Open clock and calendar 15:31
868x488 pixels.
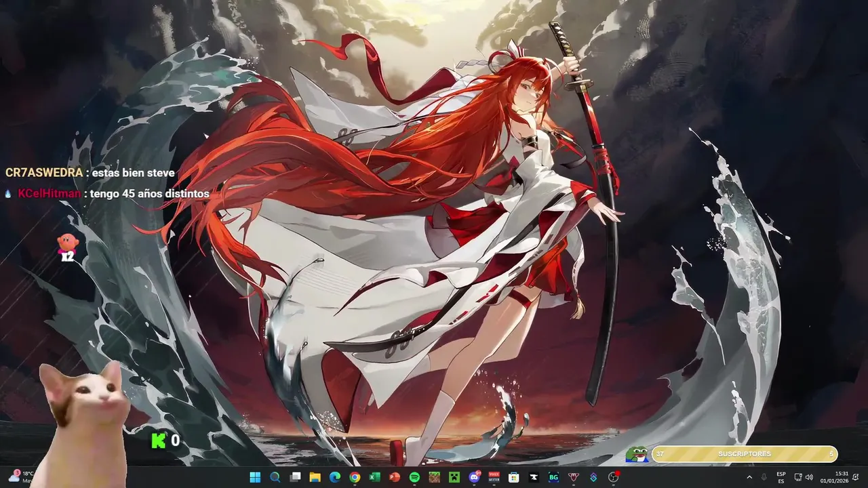pyautogui.click(x=835, y=477)
